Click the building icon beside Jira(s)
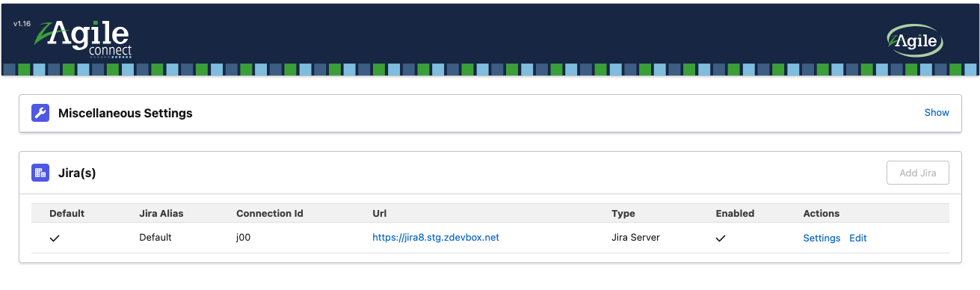This screenshot has width=980, height=290. pos(40,173)
